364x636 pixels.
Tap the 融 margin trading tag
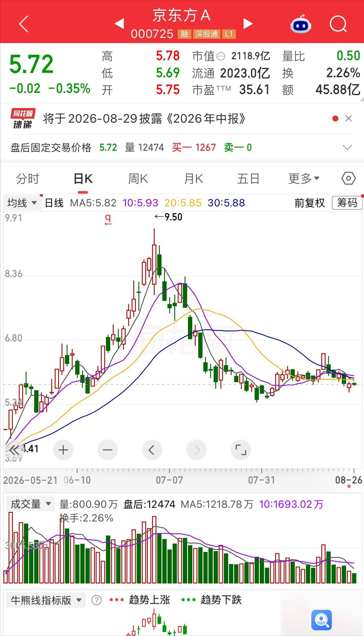[184, 34]
